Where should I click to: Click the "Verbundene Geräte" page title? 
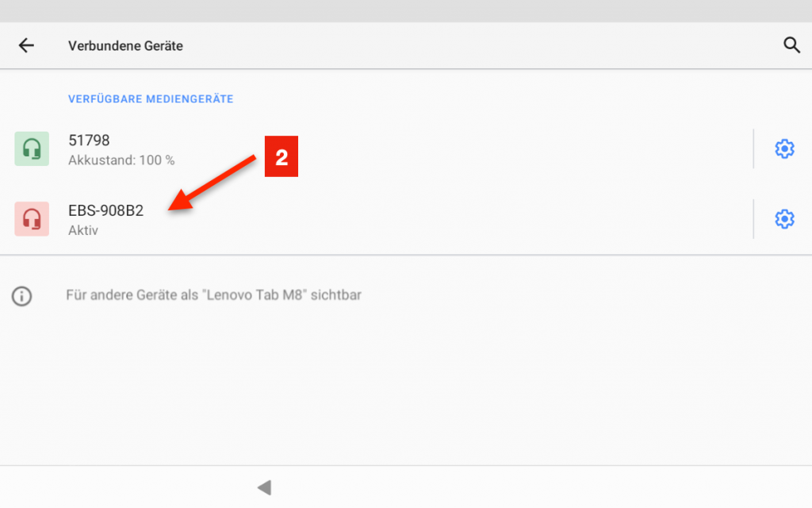tap(125, 46)
